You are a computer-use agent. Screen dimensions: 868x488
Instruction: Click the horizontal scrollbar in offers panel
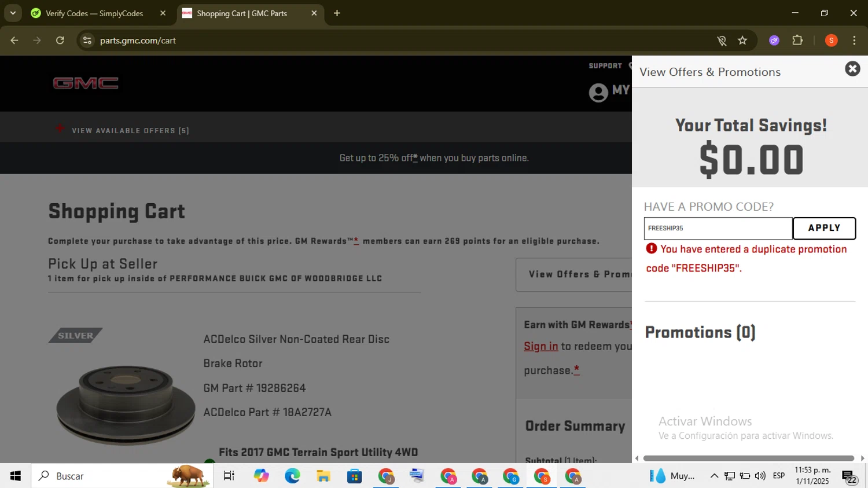[x=749, y=458]
